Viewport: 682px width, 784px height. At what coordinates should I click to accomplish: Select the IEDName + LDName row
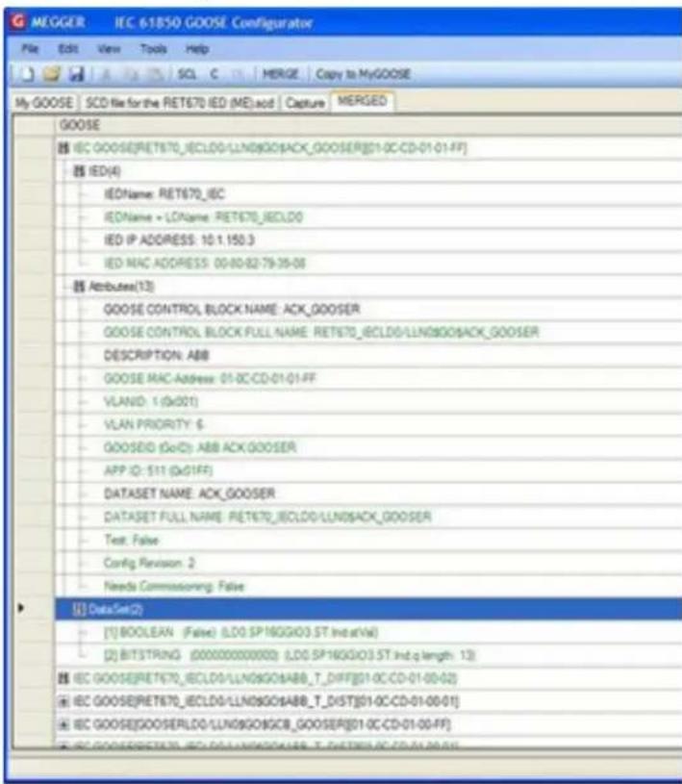(368, 217)
